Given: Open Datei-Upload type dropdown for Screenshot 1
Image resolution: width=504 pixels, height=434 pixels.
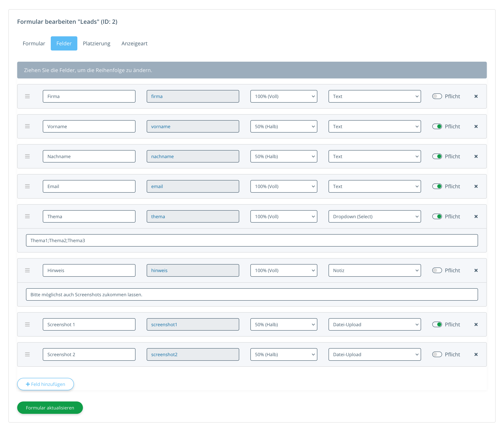Looking at the screenshot, I should [x=374, y=324].
